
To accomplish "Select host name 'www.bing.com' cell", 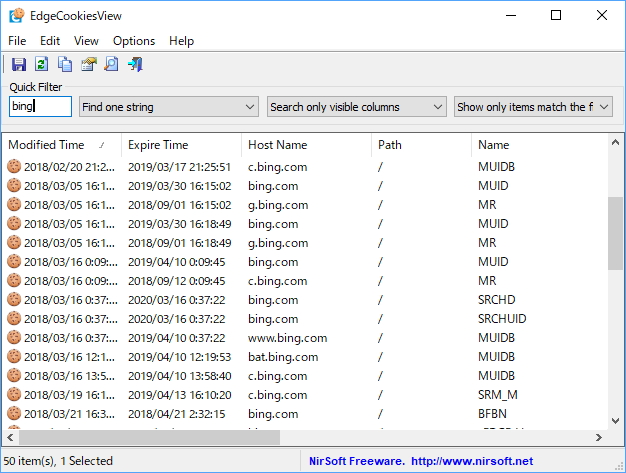I will [287, 338].
